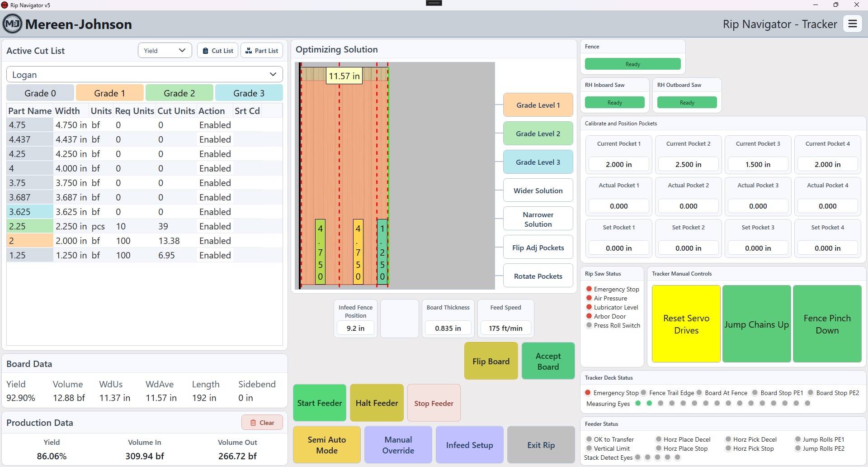Request a Wider Solution
Image resolution: width=868 pixels, height=467 pixels.
click(x=538, y=191)
